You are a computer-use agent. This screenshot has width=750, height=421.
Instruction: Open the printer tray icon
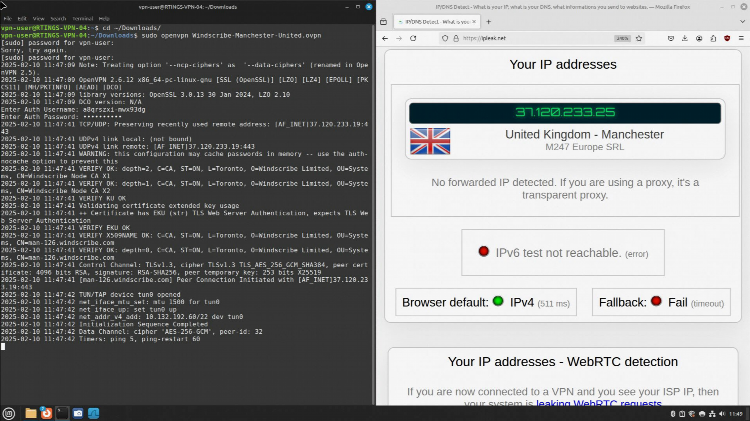pos(702,414)
